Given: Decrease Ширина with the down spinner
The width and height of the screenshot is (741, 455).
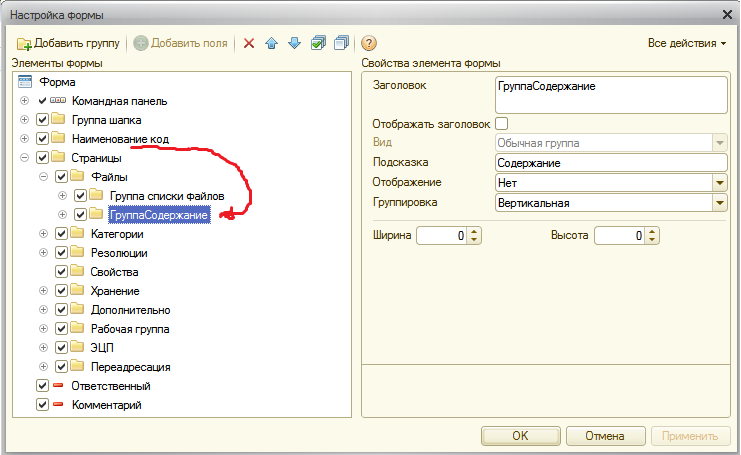Looking at the screenshot, I should [x=474, y=240].
